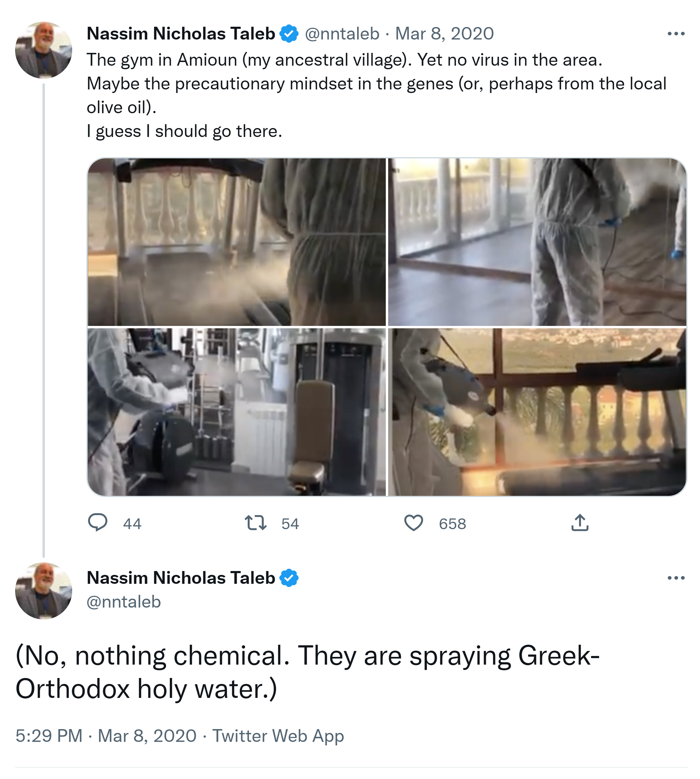The height and width of the screenshot is (779, 700).
Task: Click the @nntaleb handle under second tweet name
Action: point(124,602)
